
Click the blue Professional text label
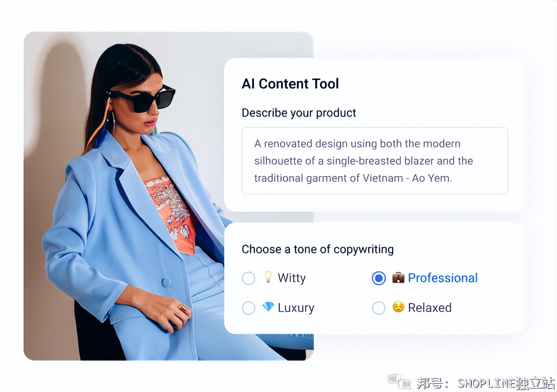tap(443, 278)
